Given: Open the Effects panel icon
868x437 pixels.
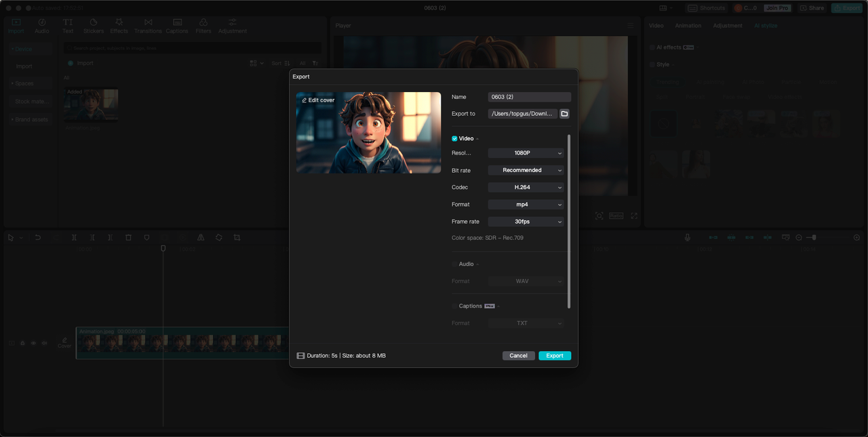Looking at the screenshot, I should (x=119, y=22).
